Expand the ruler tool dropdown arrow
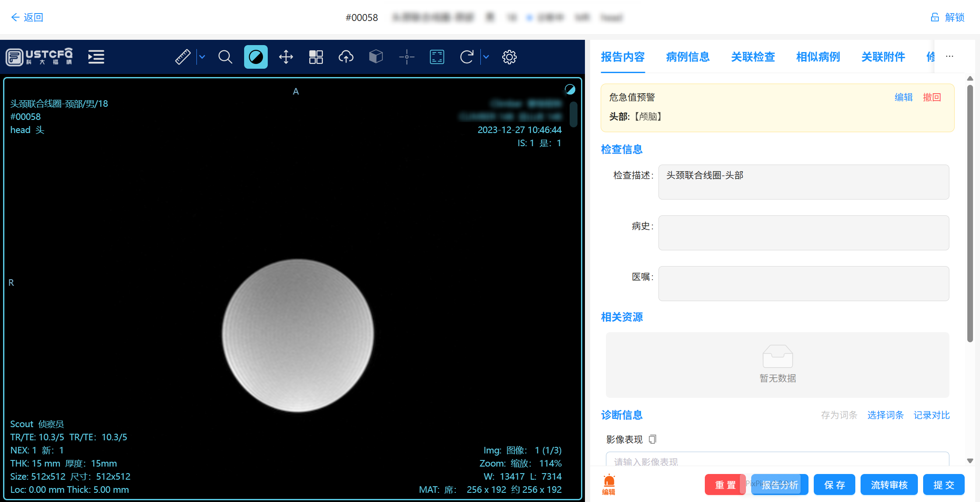Screen dimensions: 980x502 click(x=202, y=57)
